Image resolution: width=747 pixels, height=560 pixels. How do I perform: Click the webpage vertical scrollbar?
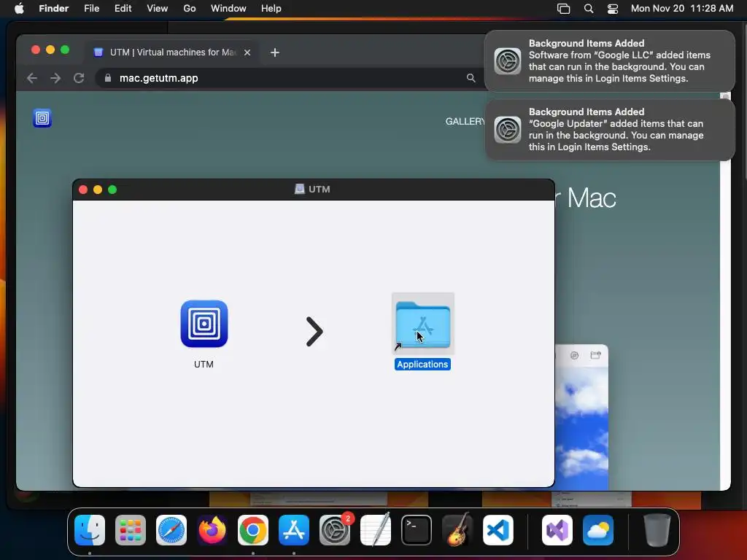(x=725, y=290)
